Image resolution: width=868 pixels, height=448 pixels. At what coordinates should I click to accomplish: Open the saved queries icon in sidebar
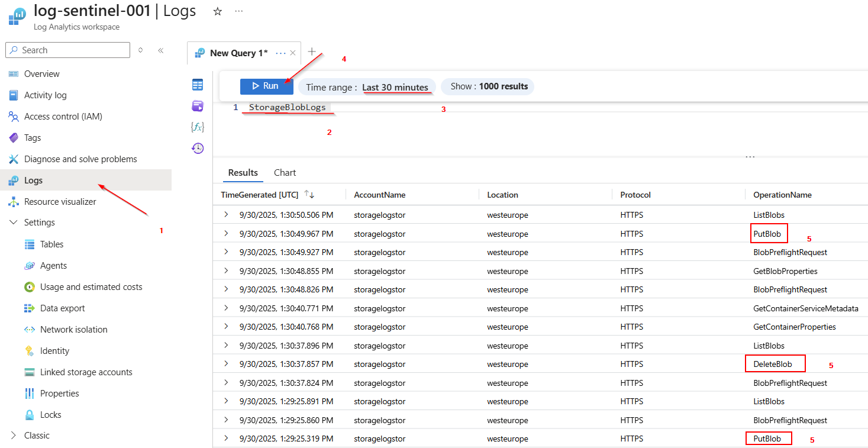click(x=198, y=106)
